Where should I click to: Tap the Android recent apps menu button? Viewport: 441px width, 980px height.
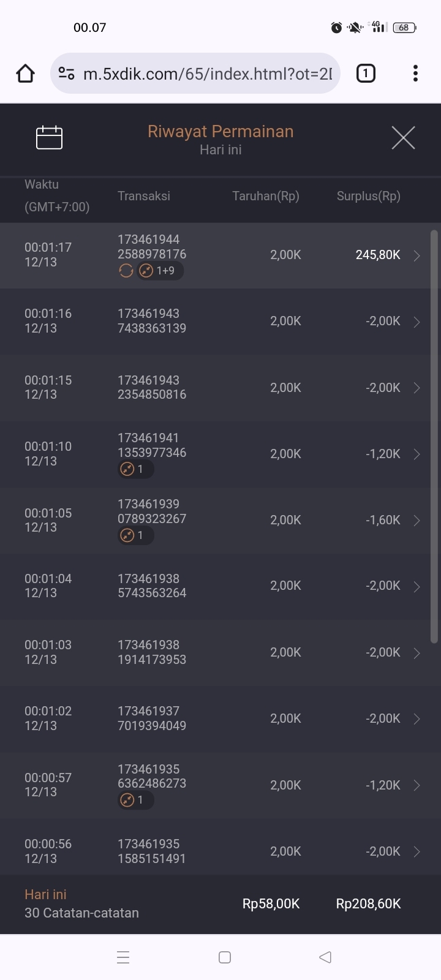pos(123,957)
